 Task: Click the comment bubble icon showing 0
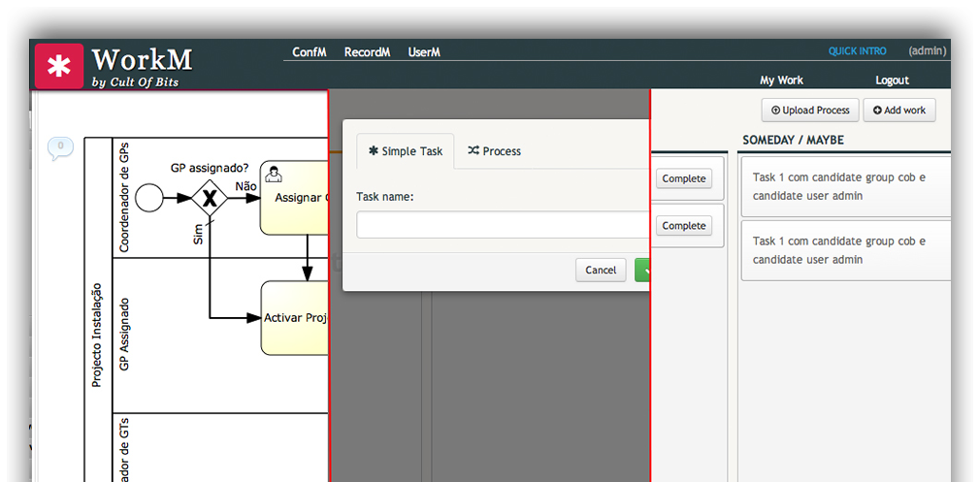(x=60, y=147)
